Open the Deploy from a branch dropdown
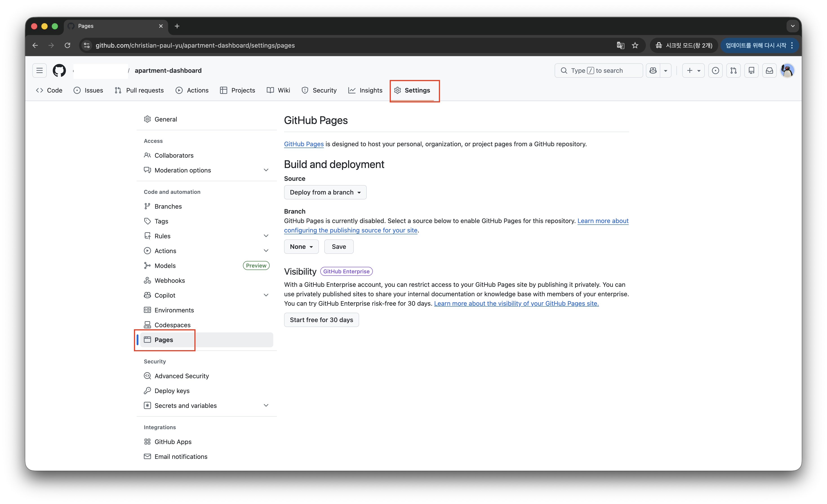 (325, 192)
